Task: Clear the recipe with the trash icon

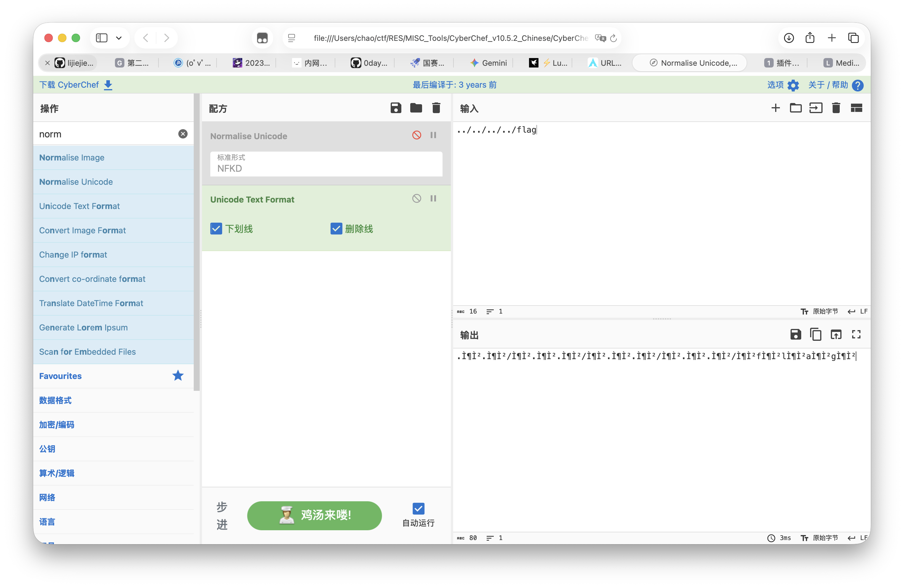Action: [436, 108]
